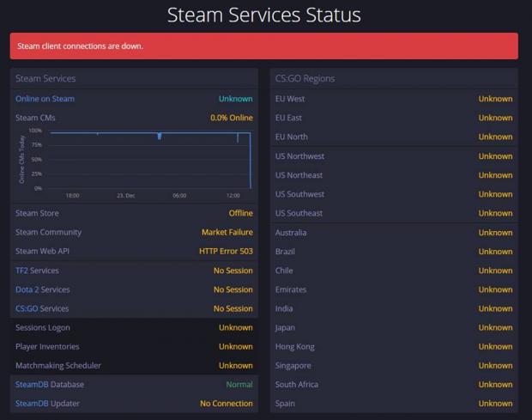Click the HTTP Error 503 status
The image size is (532, 420).
pyautogui.click(x=226, y=252)
